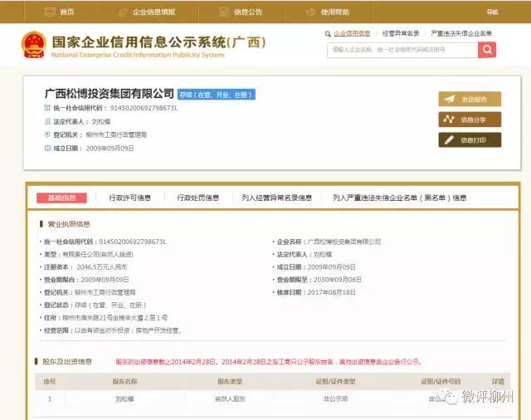This screenshot has width=531, height=420.
Task: Click shareholder name cell in row 1
Action: pos(124,399)
